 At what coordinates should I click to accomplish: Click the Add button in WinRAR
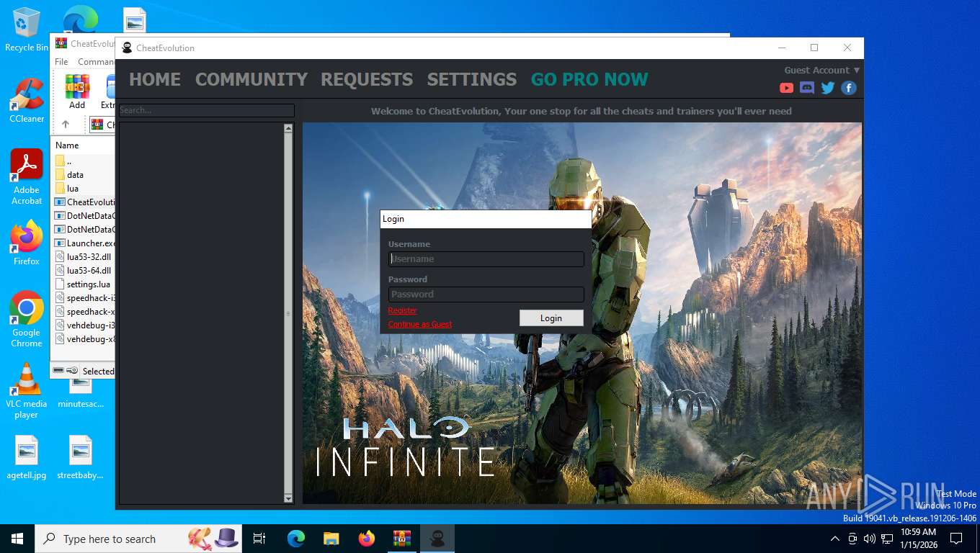coord(77,91)
